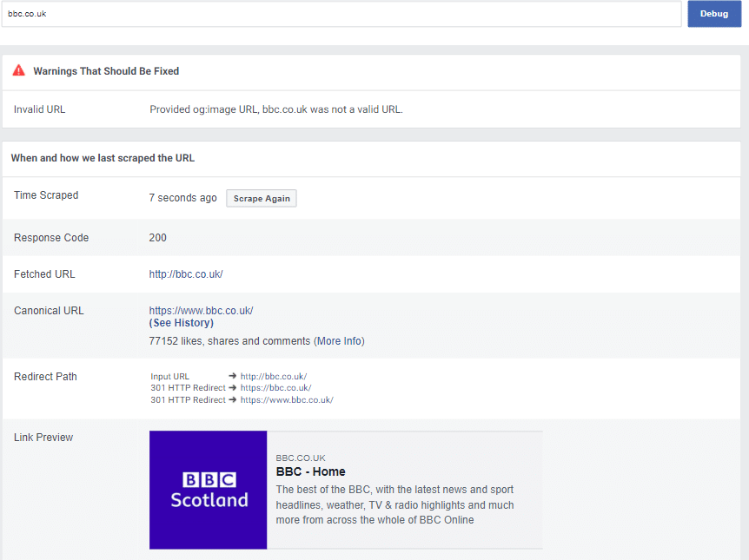
Task: Click the 'Fetched URL' row label
Action: point(44,274)
